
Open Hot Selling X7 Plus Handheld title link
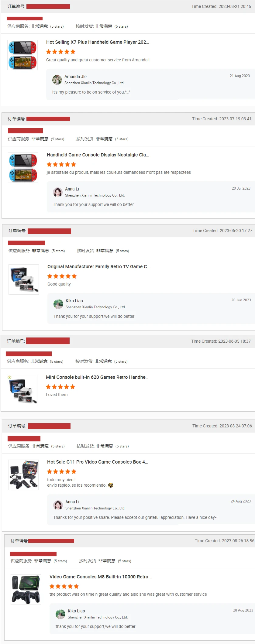(98, 42)
